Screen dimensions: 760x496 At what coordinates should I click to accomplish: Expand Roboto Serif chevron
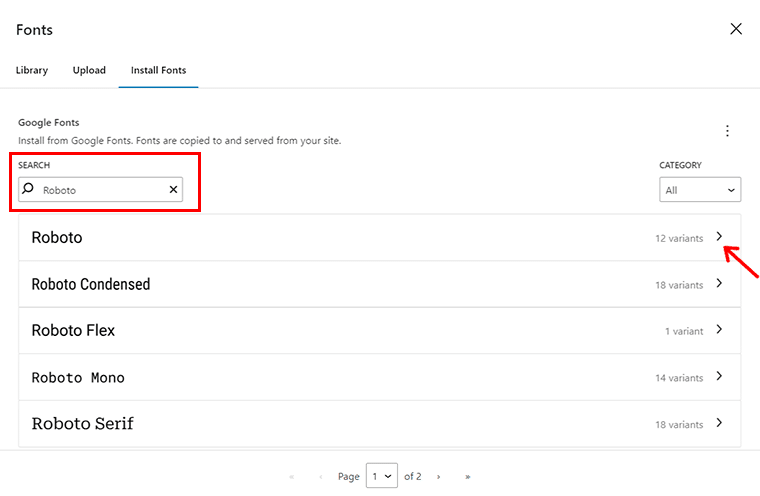click(719, 423)
